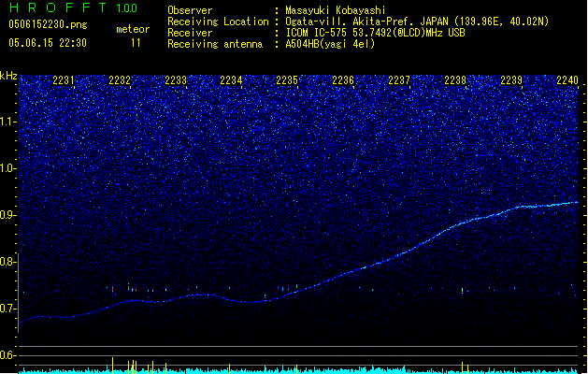Click the kHz axis unit label
Screen dimensions: 588x374
coord(8,76)
